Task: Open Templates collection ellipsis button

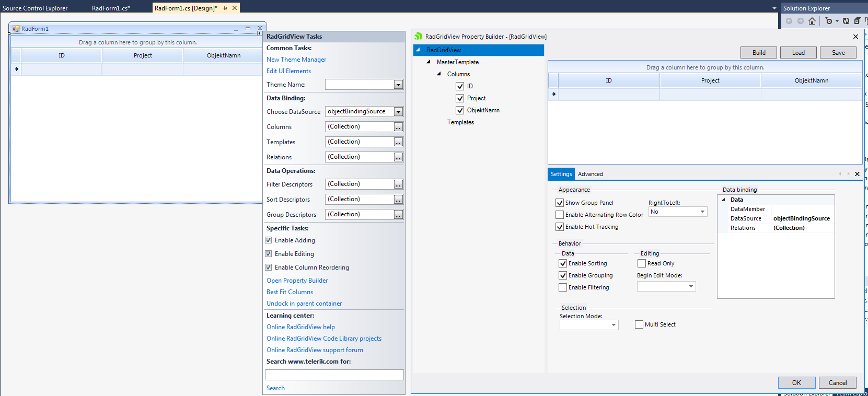Action: (x=398, y=142)
